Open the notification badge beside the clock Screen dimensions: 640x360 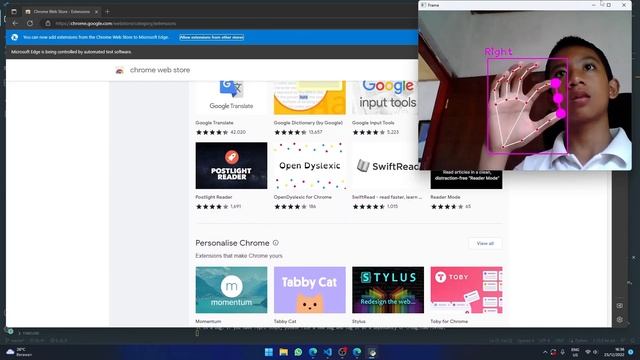631,352
